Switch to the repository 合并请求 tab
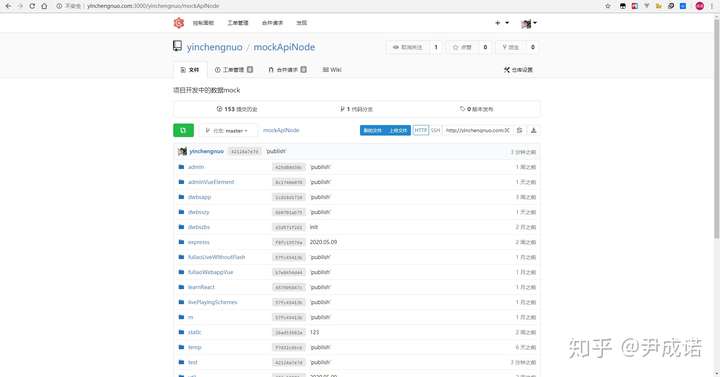This screenshot has height=377, width=720. click(x=287, y=70)
